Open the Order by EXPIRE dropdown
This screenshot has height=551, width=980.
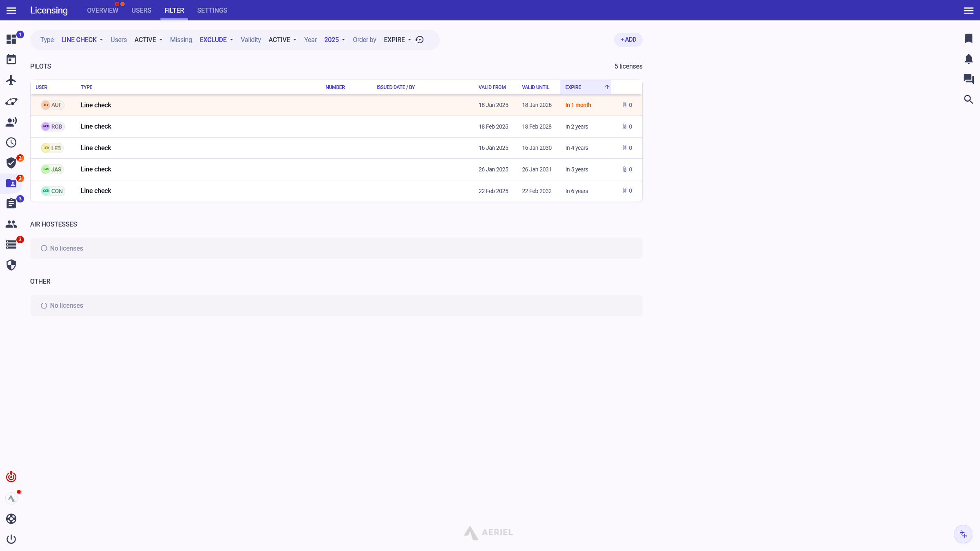click(397, 40)
